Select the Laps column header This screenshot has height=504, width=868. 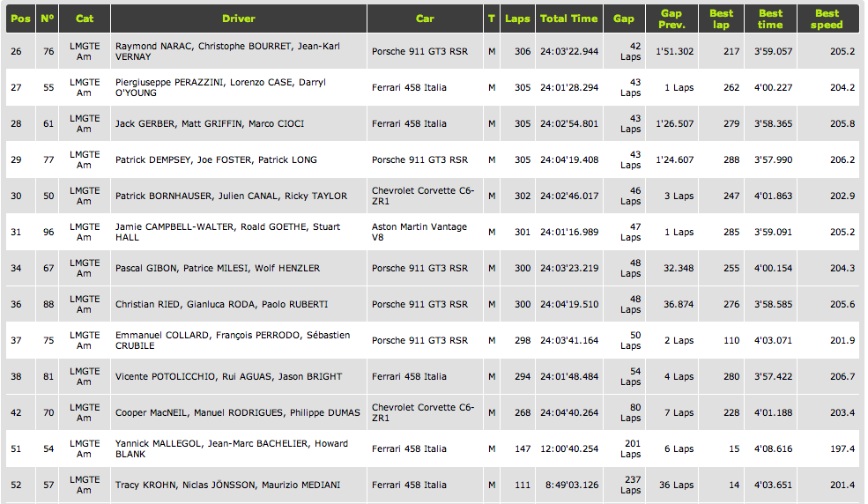(x=517, y=19)
